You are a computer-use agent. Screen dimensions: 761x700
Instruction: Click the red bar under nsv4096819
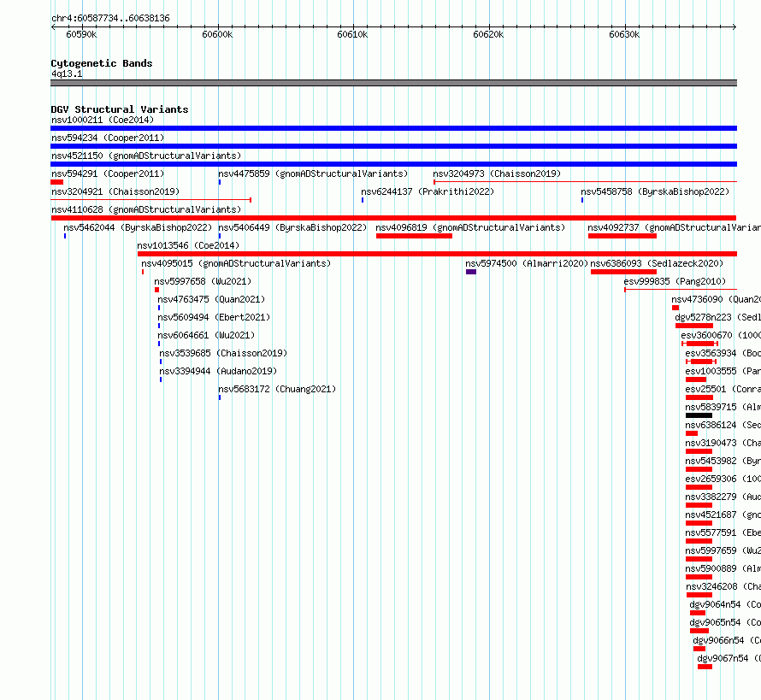click(414, 236)
